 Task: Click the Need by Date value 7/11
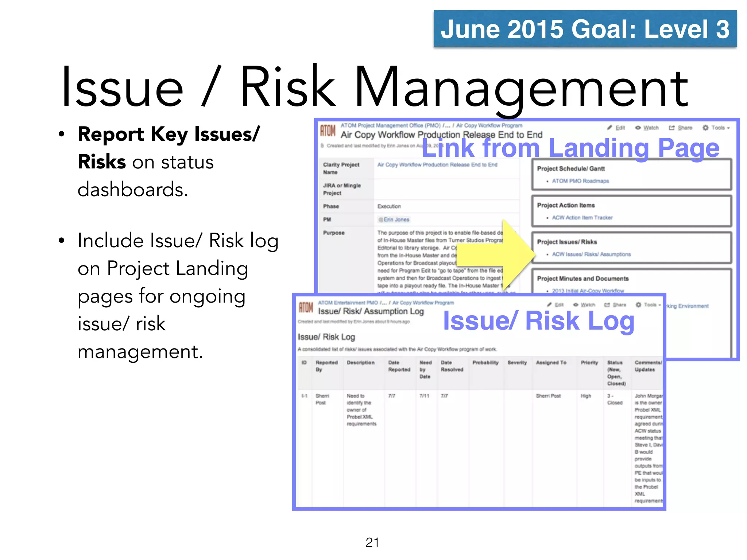(424, 396)
